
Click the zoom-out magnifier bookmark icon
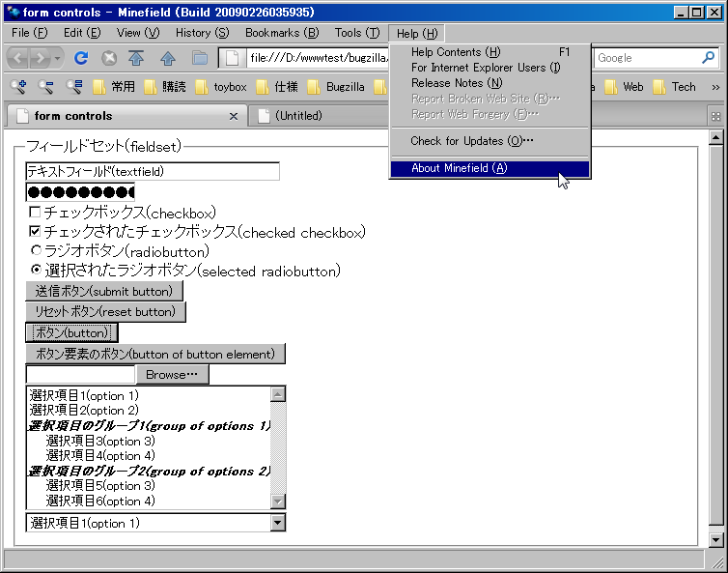point(46,86)
